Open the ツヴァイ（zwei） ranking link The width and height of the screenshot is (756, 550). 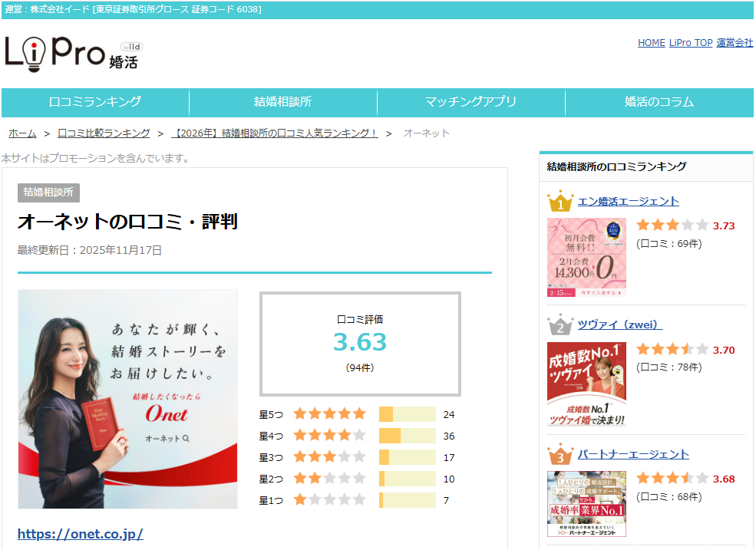tap(620, 324)
